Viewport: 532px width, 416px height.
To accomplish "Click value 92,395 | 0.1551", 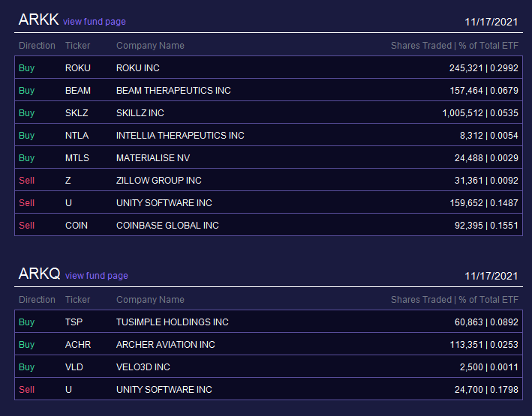I will [x=486, y=226].
